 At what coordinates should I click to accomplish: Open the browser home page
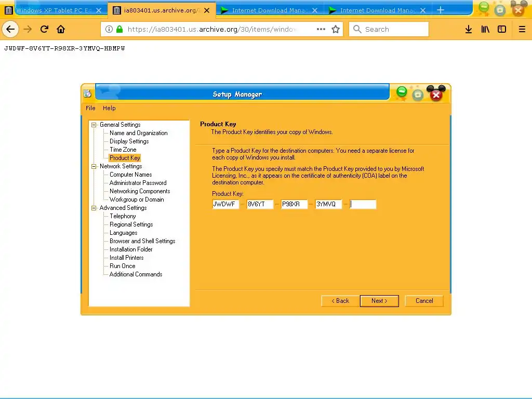(61, 29)
